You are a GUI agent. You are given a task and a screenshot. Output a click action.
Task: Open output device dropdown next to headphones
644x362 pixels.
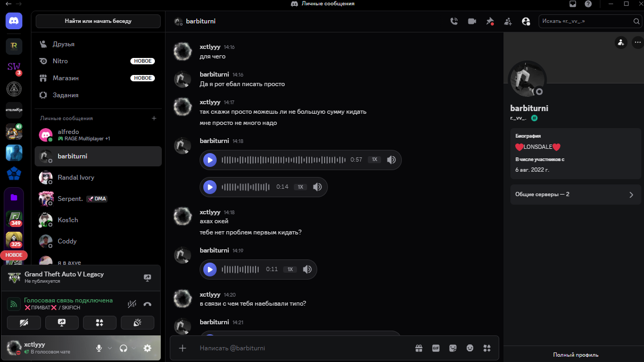coord(134,348)
